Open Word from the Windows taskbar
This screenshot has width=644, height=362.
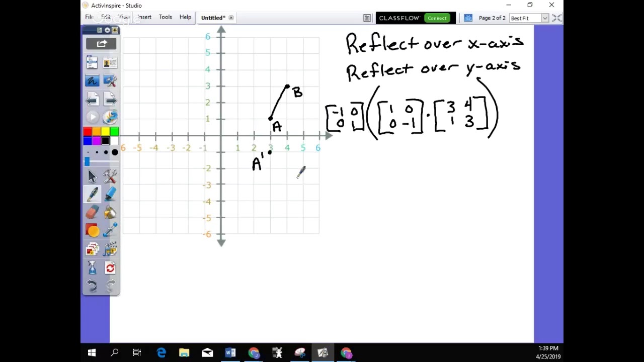pyautogui.click(x=230, y=353)
